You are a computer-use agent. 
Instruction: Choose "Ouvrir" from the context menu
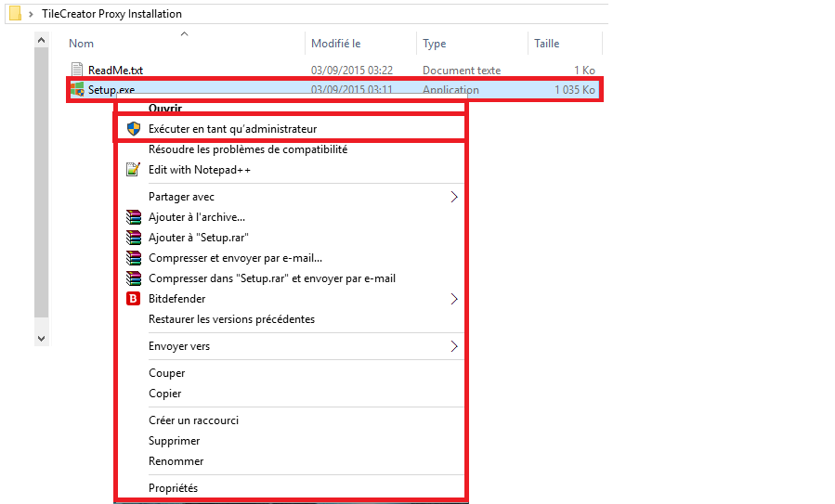tap(164, 109)
